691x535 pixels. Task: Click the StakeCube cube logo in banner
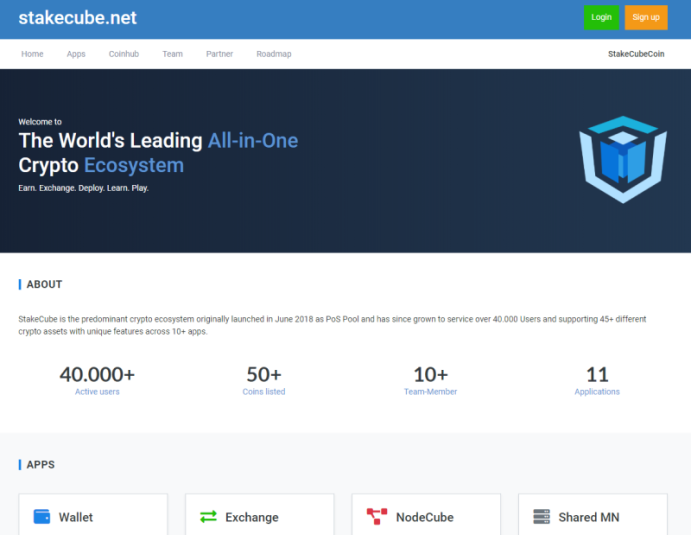coord(623,160)
